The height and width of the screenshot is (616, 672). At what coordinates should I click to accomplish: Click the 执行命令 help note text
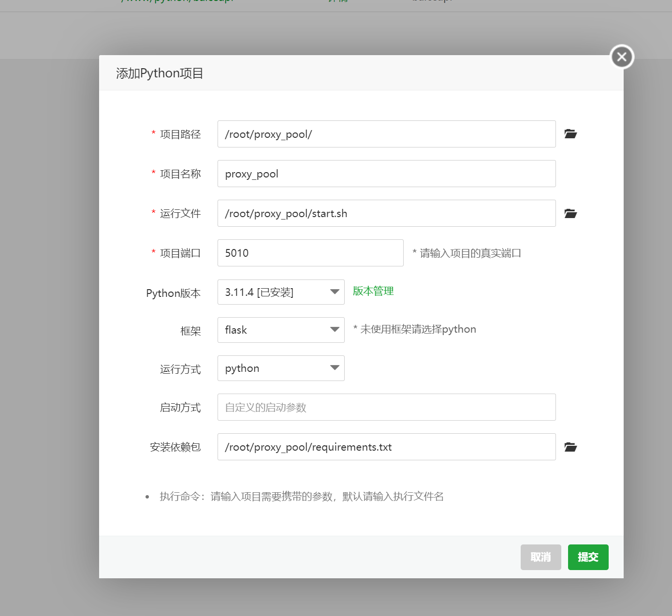pyautogui.click(x=302, y=497)
